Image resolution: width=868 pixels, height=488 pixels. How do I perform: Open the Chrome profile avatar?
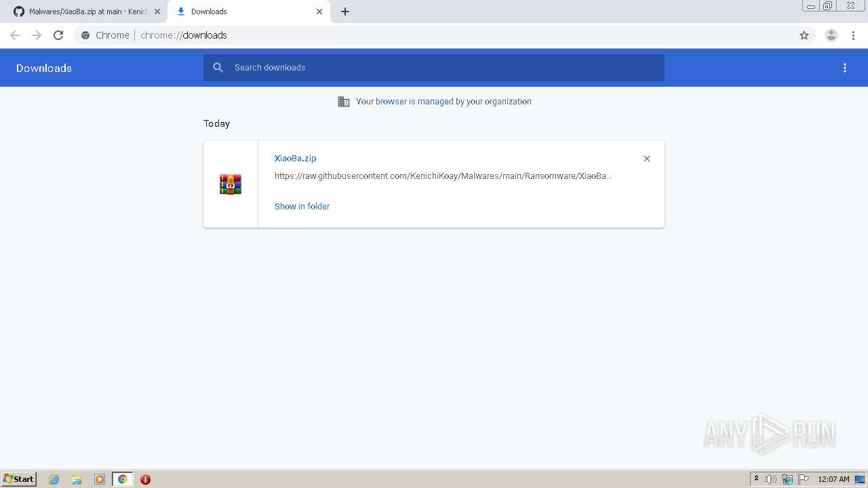(x=831, y=35)
